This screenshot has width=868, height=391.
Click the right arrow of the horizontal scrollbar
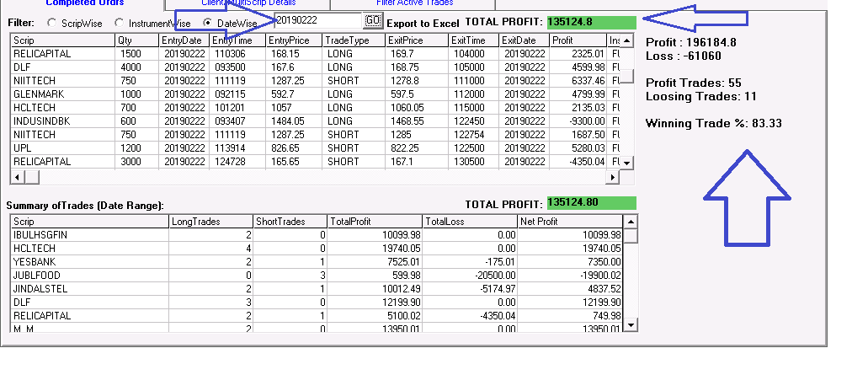click(x=612, y=177)
